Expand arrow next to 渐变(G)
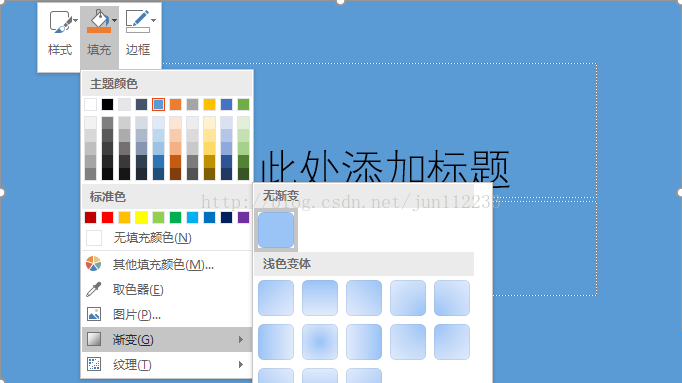 (x=241, y=340)
